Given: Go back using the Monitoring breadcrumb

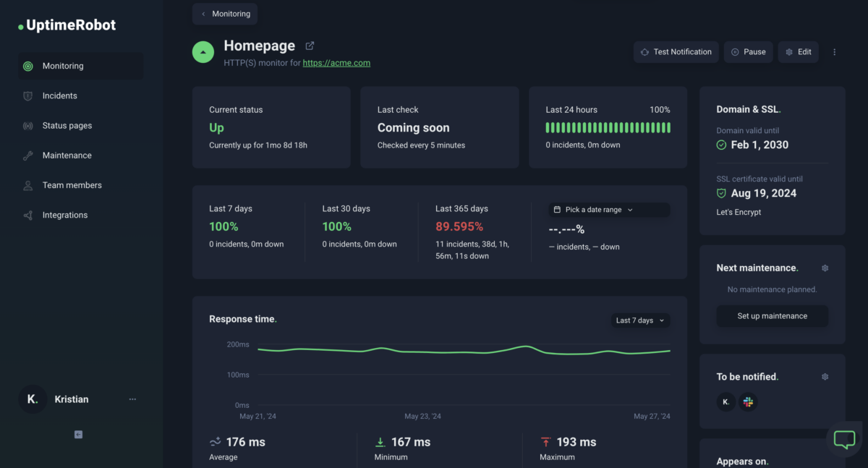Looking at the screenshot, I should [x=224, y=13].
